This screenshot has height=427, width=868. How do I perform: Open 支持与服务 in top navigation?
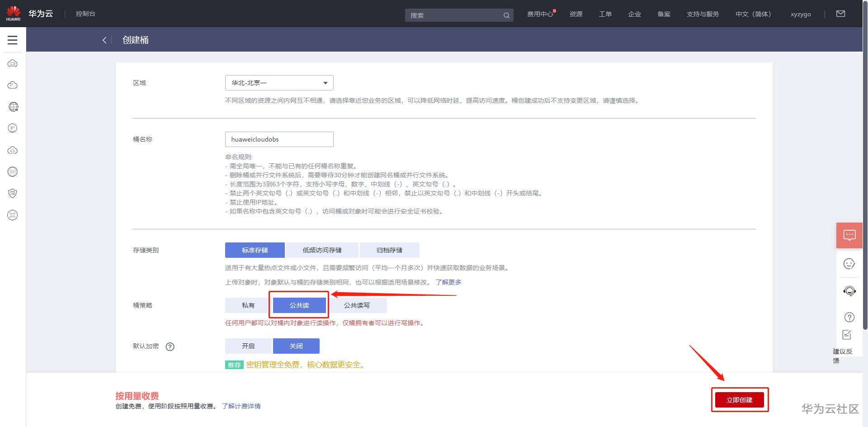pyautogui.click(x=703, y=14)
